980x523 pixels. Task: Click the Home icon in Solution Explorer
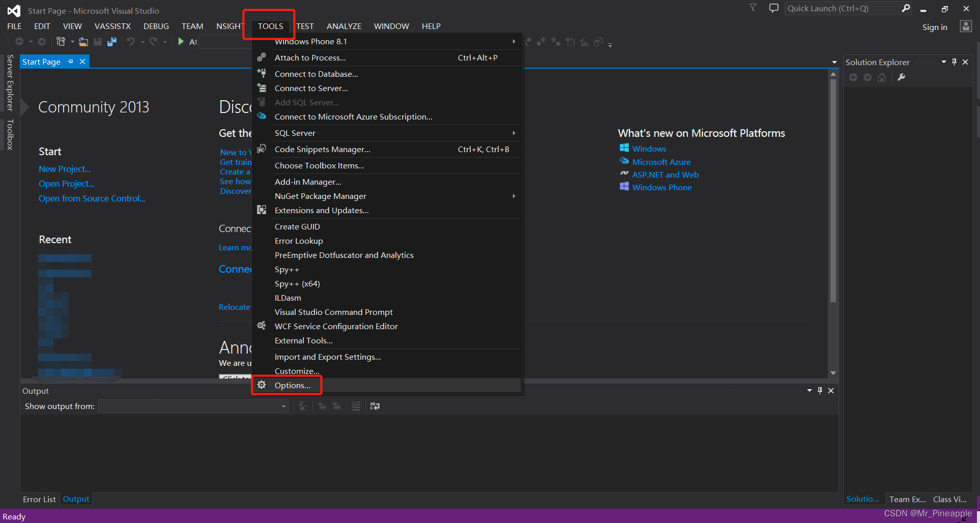coord(882,77)
